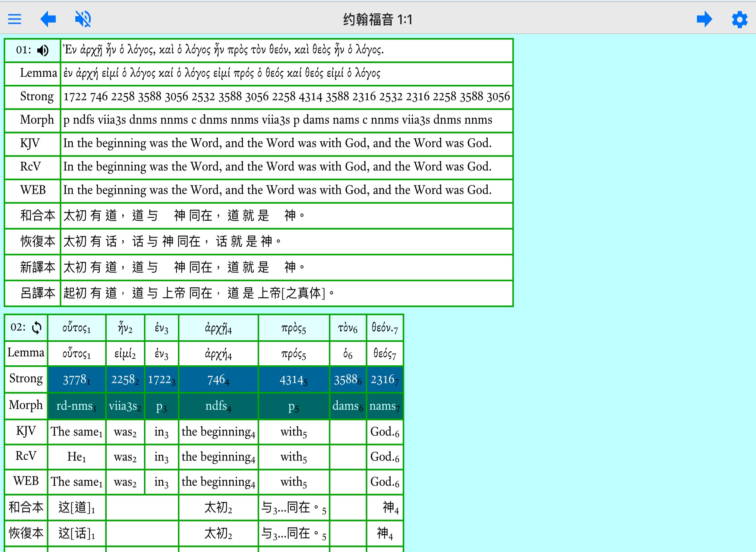Click lemma εἰμί in verse 02

coord(125,353)
